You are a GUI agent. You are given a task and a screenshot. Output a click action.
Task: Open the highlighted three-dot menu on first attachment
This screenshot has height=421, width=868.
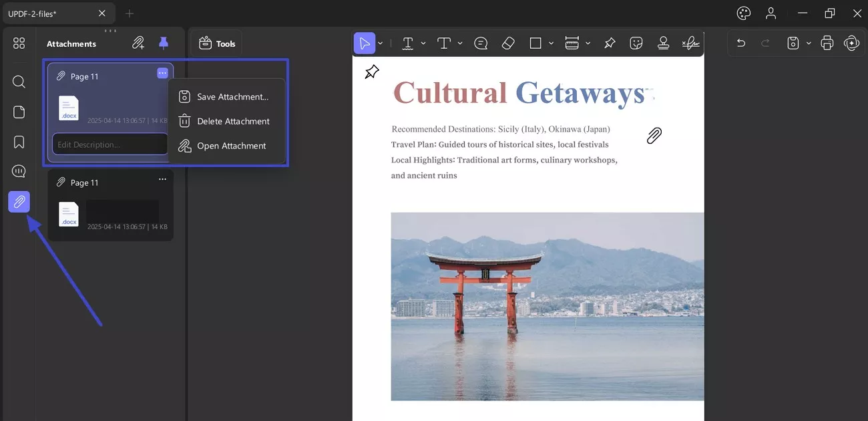point(162,73)
